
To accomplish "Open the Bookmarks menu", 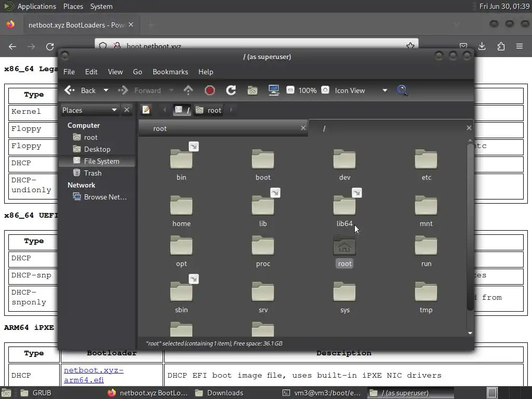I will (170, 72).
